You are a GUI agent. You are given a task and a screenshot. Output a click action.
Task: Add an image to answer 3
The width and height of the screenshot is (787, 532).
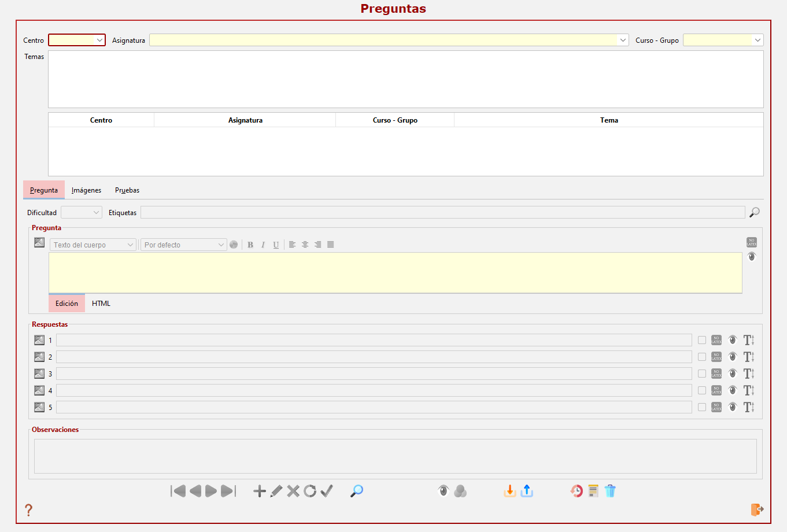(39, 374)
